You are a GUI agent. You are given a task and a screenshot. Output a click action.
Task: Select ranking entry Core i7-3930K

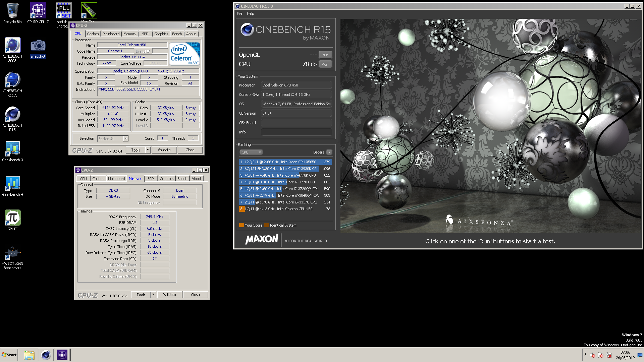[285, 169]
